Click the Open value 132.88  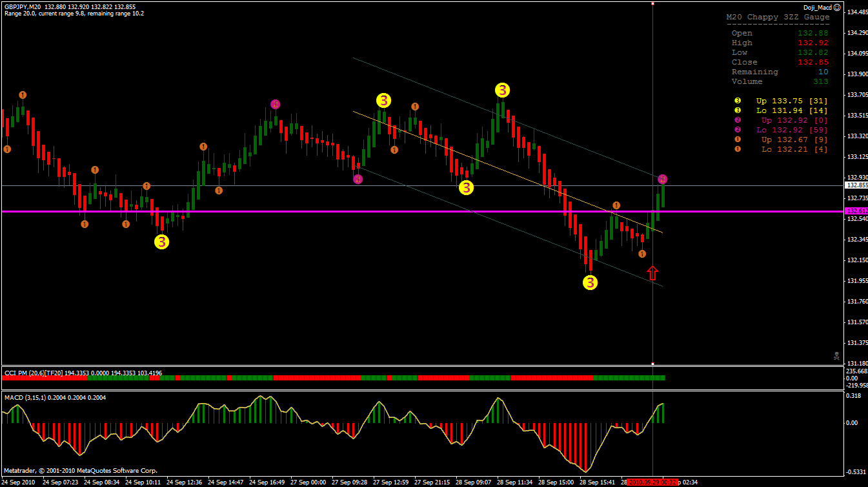812,33
